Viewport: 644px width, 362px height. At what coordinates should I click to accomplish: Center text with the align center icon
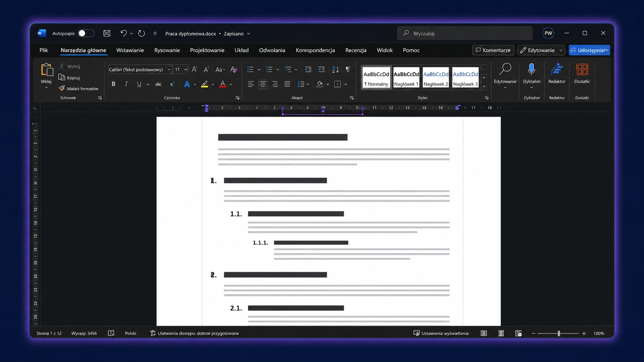pyautogui.click(x=263, y=84)
